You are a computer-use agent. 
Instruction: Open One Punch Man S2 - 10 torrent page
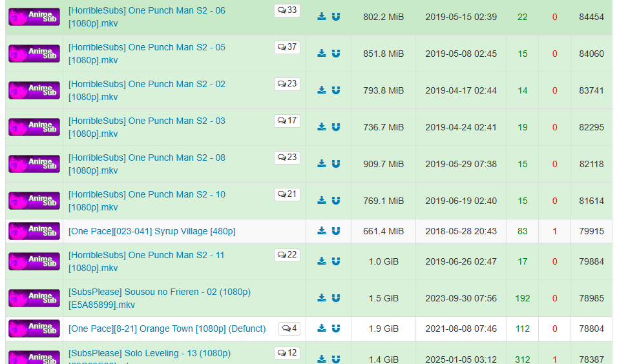147,201
